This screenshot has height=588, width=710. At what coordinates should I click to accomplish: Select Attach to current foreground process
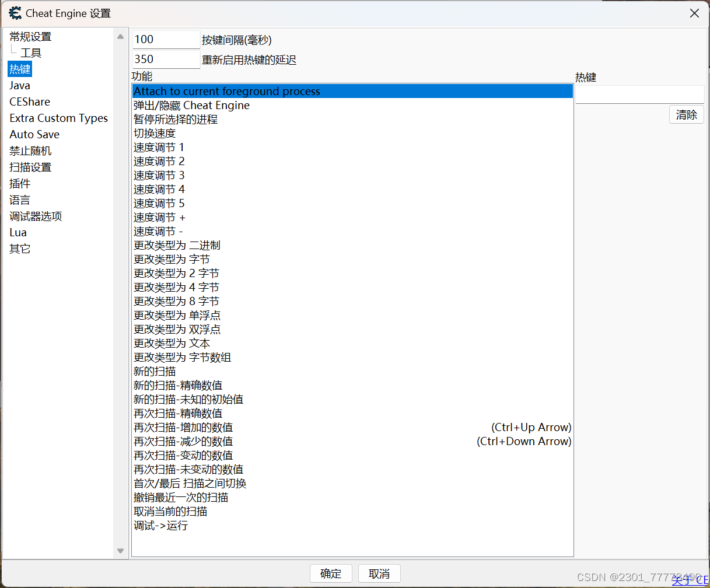(352, 92)
